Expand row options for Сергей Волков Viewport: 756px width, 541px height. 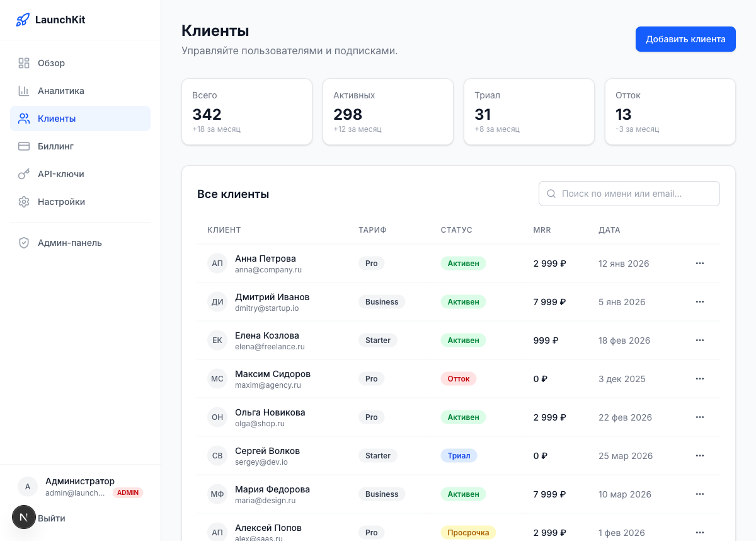[699, 456]
